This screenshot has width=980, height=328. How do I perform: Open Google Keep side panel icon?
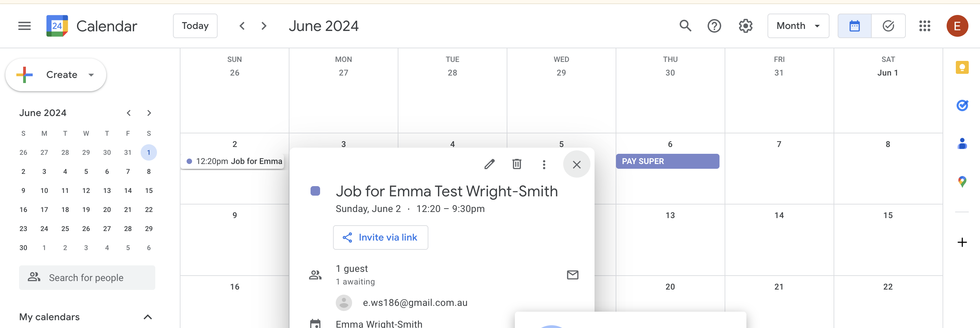coord(962,68)
